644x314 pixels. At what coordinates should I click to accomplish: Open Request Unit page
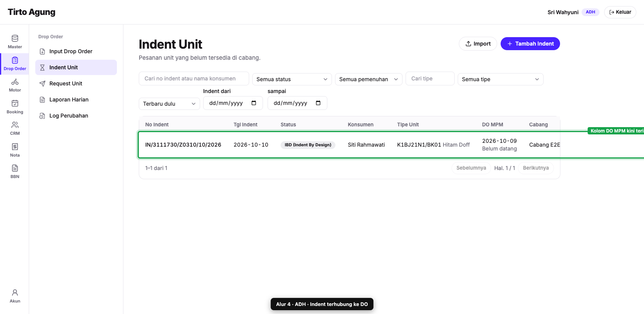pyautogui.click(x=76, y=83)
